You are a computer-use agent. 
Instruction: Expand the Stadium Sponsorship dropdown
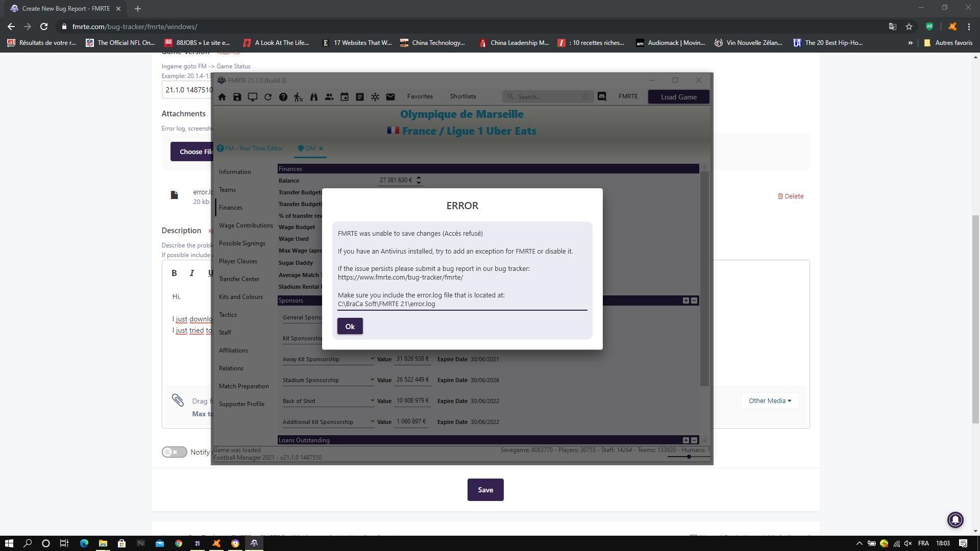click(373, 380)
